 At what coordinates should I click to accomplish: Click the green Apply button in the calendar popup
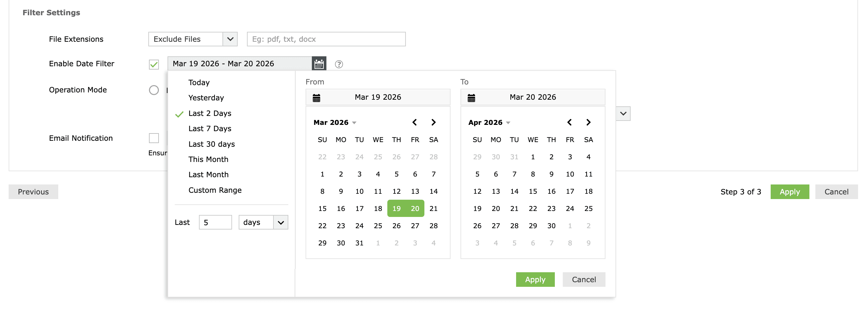point(535,279)
